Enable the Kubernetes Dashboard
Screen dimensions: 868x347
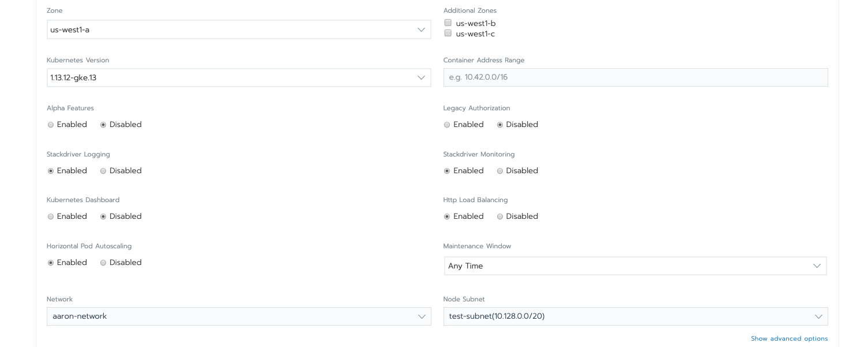(x=51, y=217)
